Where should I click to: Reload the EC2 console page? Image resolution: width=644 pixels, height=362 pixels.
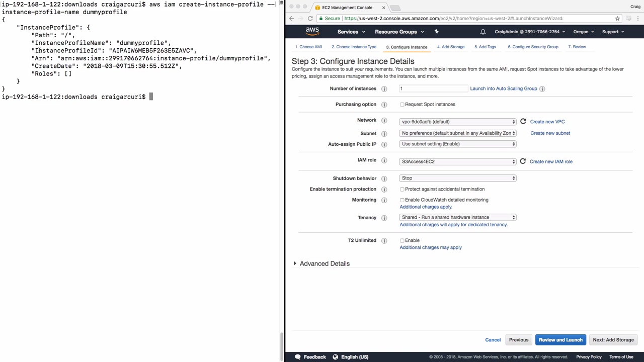pyautogui.click(x=310, y=19)
